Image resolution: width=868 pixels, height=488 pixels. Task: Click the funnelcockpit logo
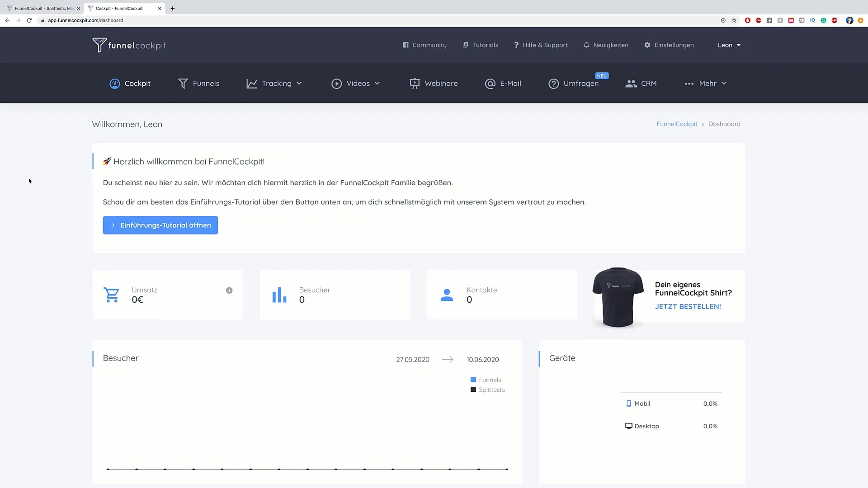[x=129, y=45]
